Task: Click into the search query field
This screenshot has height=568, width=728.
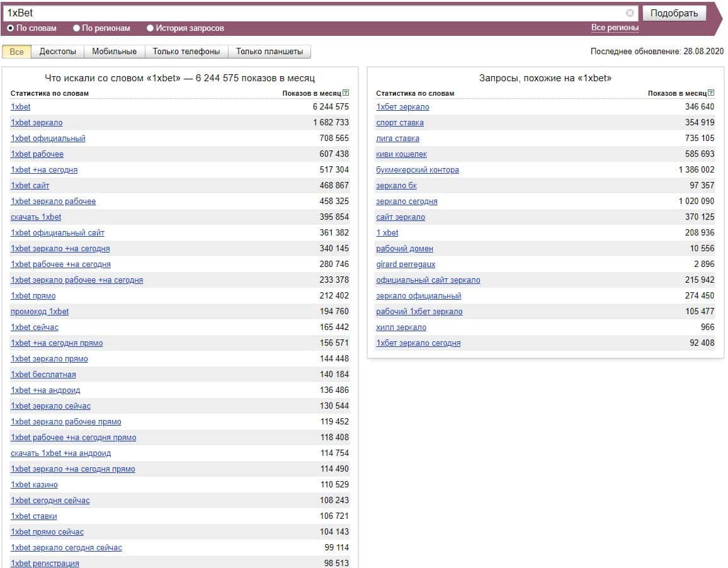Action: (x=315, y=13)
